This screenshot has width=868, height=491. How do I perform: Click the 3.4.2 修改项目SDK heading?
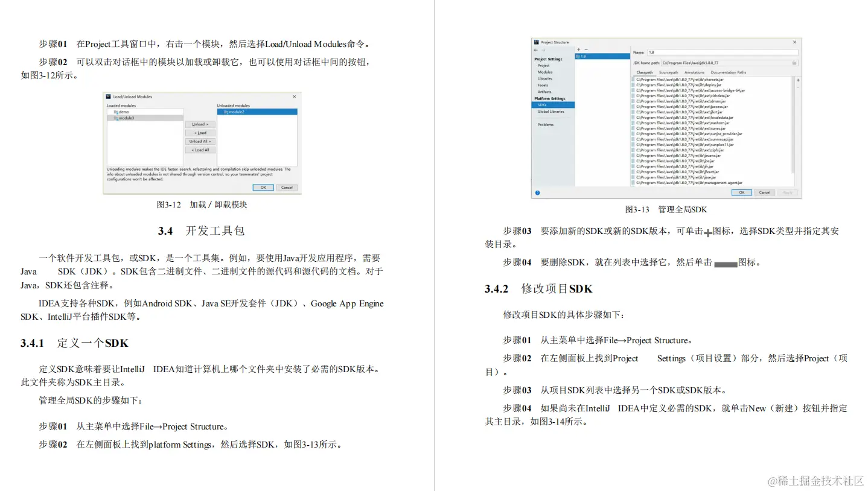pyautogui.click(x=539, y=289)
